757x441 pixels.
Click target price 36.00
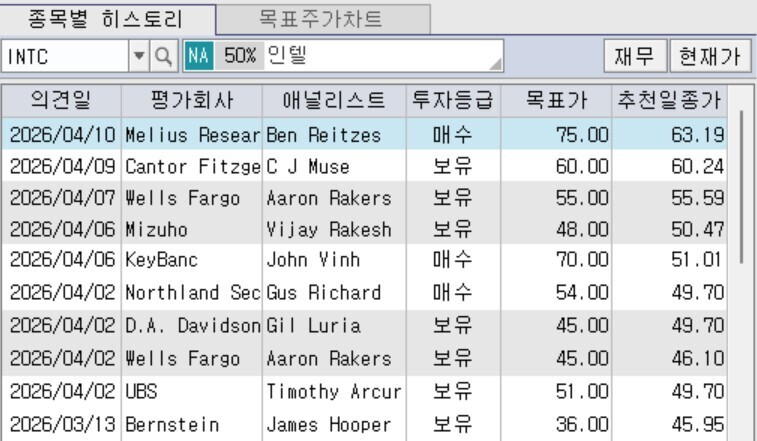pyautogui.click(x=582, y=424)
